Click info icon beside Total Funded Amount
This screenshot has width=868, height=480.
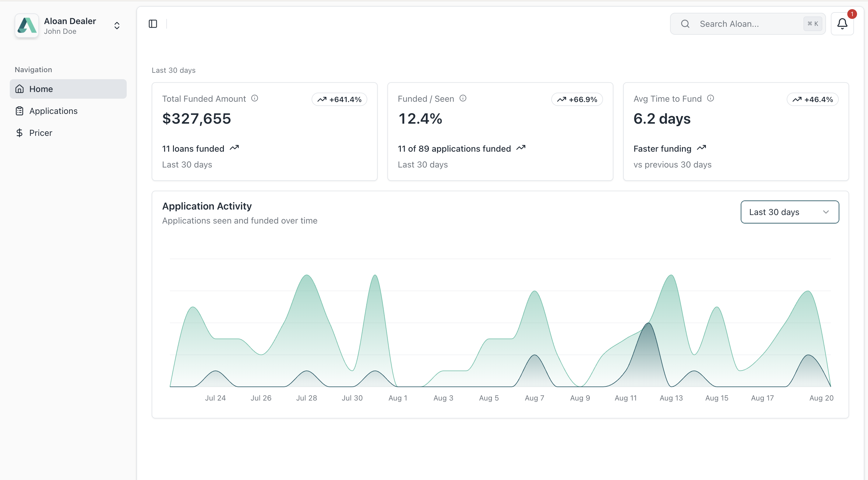[255, 98]
